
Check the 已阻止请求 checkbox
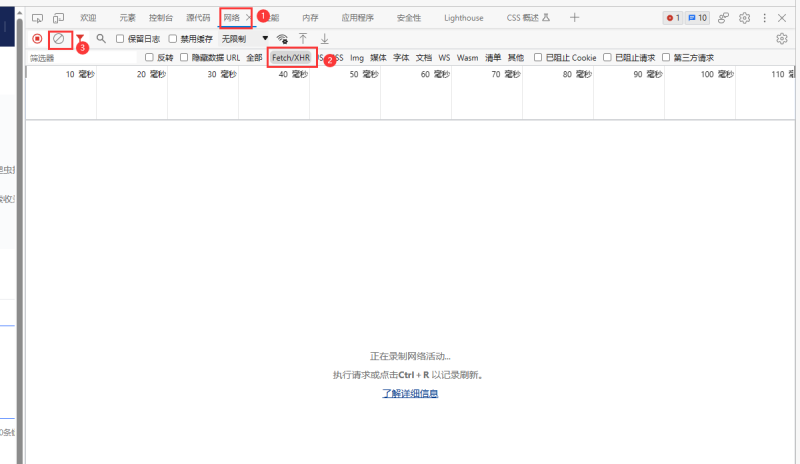point(607,58)
